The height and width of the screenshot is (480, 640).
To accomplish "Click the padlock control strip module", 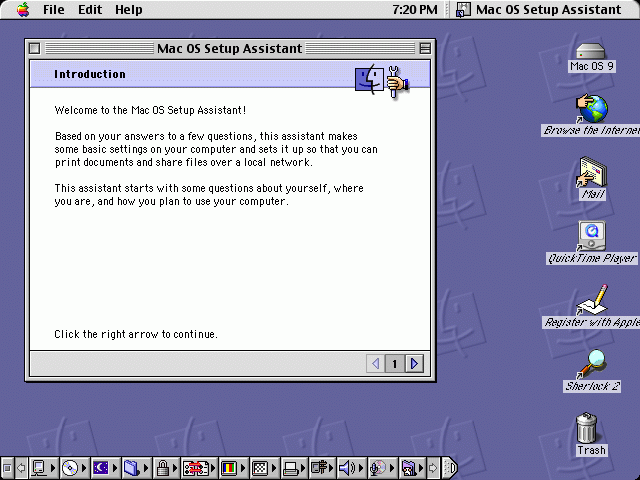I will point(162,467).
